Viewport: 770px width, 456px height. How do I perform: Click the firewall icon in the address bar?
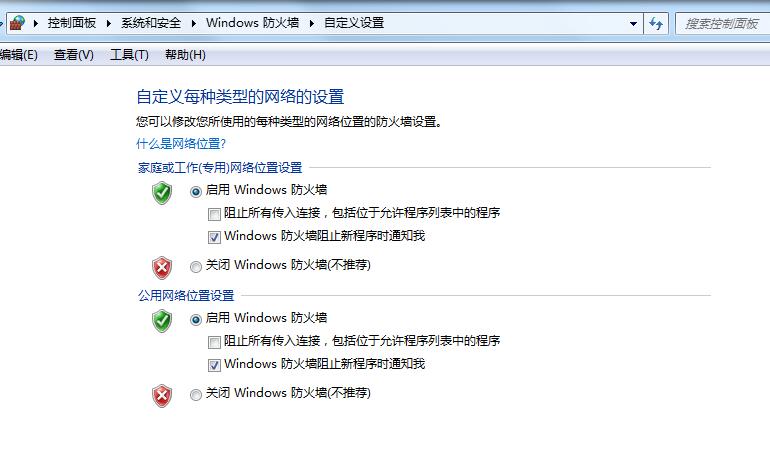[x=18, y=23]
